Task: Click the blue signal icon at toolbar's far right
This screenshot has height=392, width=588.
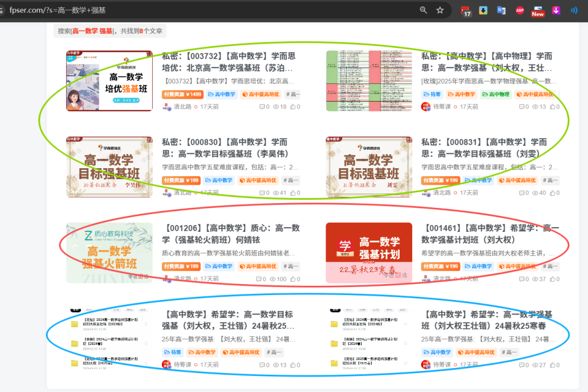Action: (x=572, y=10)
